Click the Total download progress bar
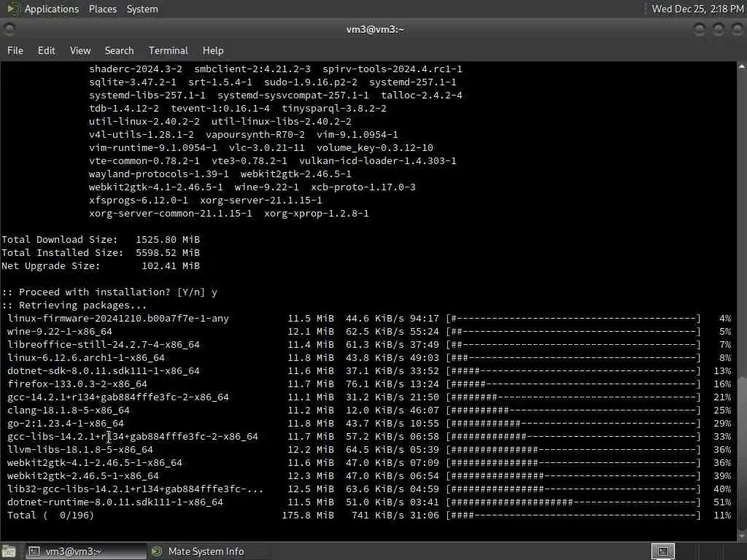The height and width of the screenshot is (560, 747). click(573, 516)
